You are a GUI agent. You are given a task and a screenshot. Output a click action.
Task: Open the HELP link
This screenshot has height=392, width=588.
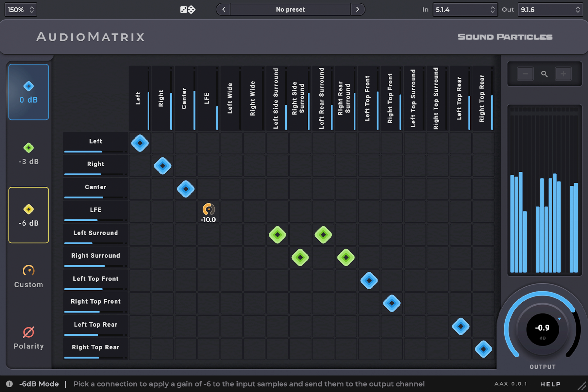click(x=550, y=384)
